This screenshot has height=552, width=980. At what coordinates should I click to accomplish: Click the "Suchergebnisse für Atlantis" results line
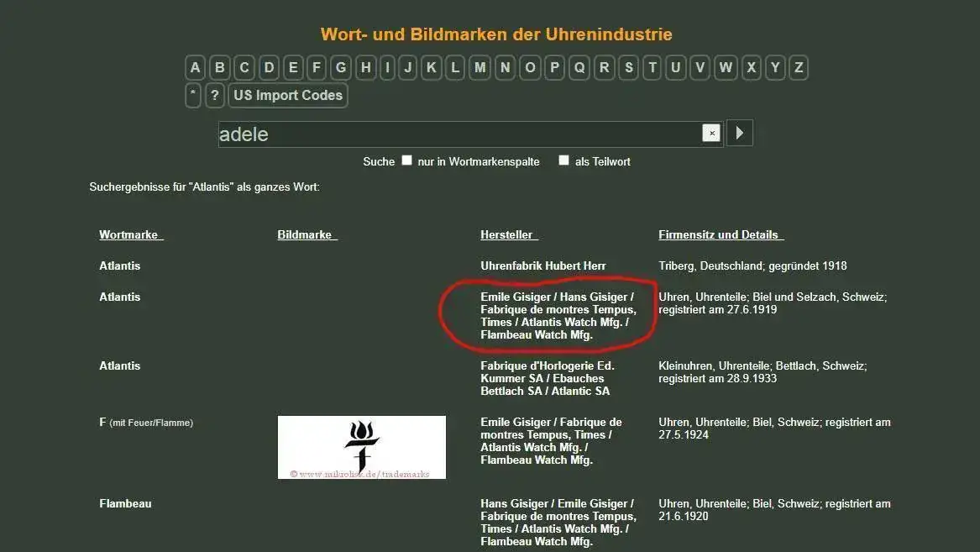coord(204,187)
